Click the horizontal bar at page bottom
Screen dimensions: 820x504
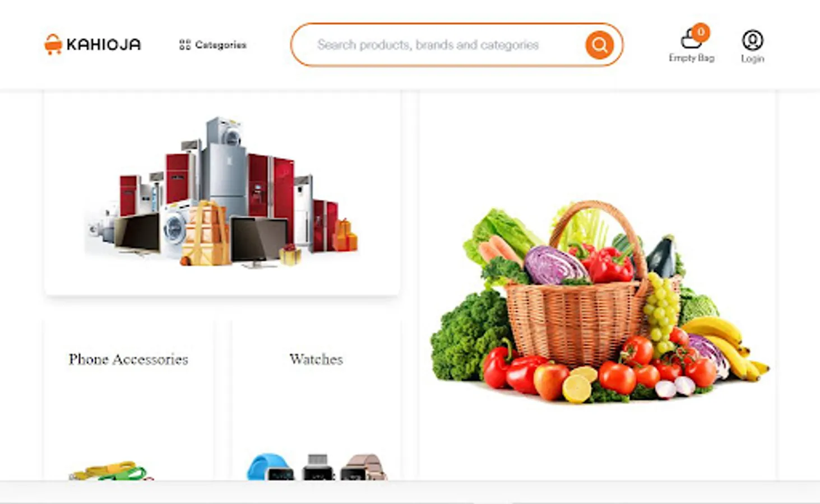tap(410, 491)
